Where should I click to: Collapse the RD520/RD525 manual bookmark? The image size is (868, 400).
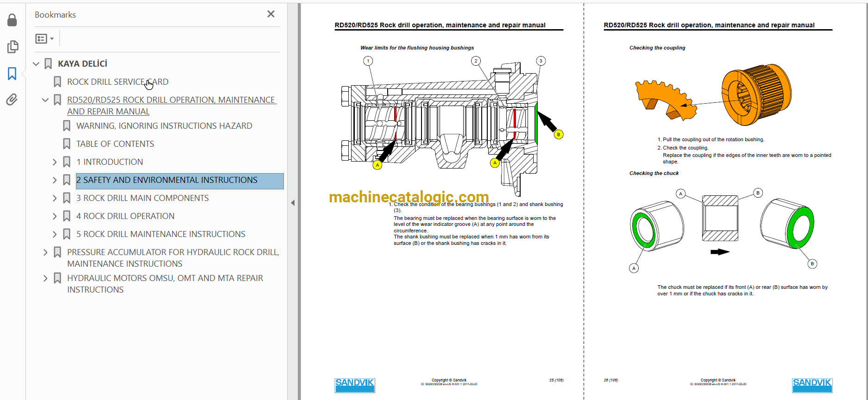45,100
